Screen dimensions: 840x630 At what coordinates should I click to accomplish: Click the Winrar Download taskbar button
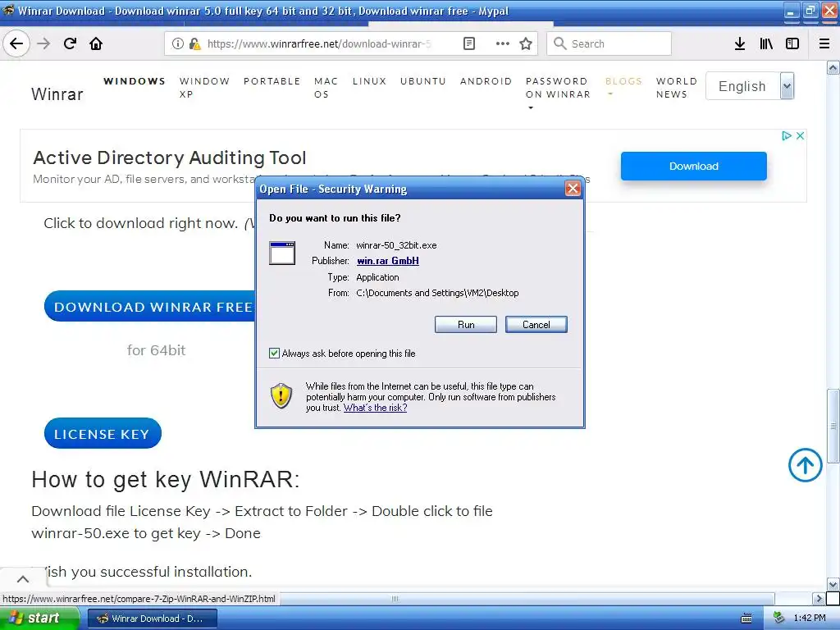[x=152, y=619]
